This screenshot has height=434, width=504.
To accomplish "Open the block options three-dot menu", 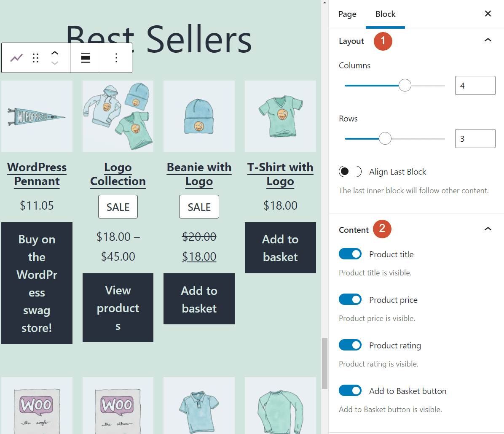I will (x=116, y=57).
